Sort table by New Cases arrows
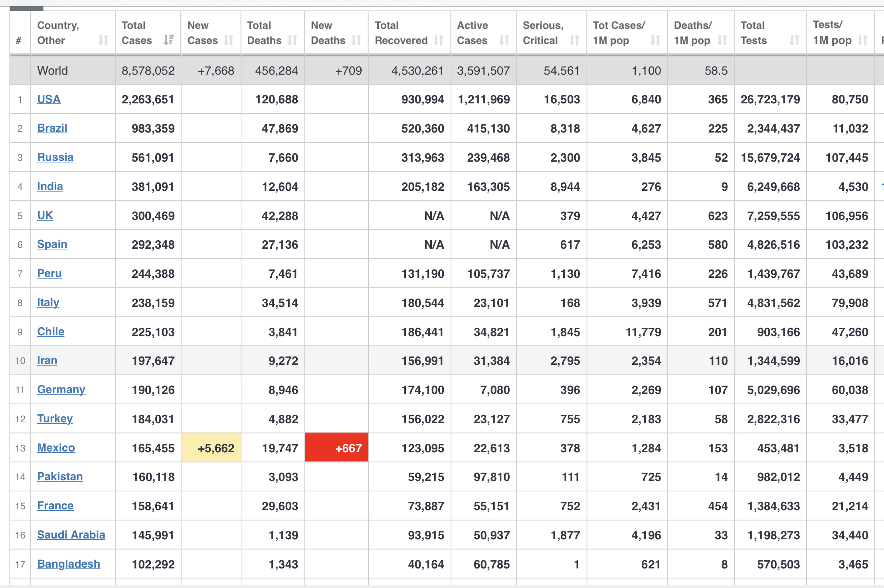 tap(229, 40)
